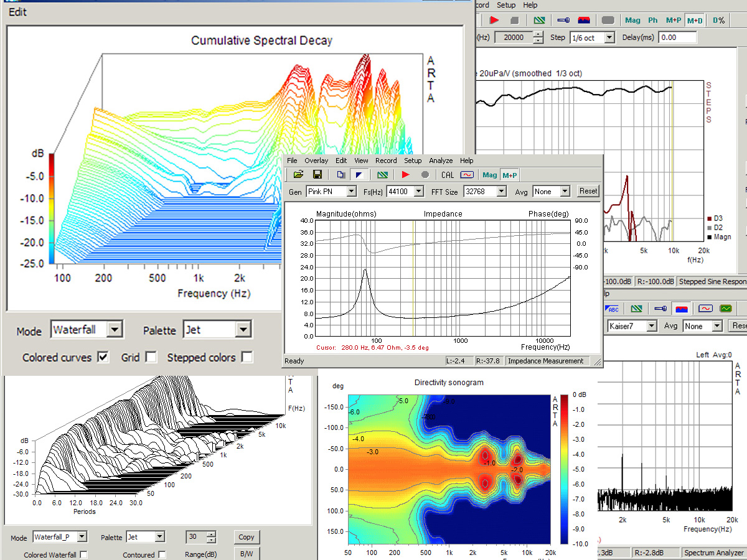747x560 pixels.
Task: Click the B/W button under the waterfall plot
Action: pos(247,554)
